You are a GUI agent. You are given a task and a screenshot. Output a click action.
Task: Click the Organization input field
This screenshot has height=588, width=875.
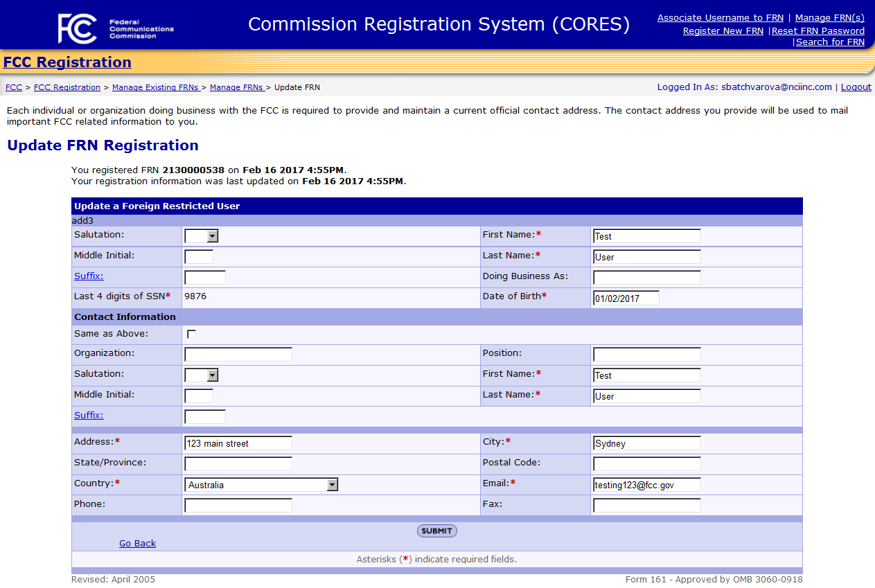point(238,355)
